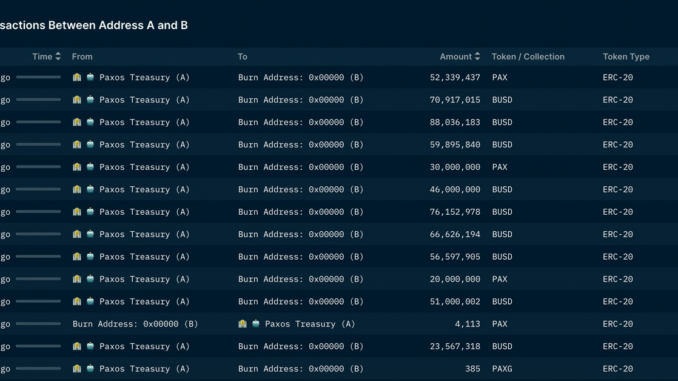
Task: Click bank icon in the 51,000,002 row
Action: tap(77, 301)
